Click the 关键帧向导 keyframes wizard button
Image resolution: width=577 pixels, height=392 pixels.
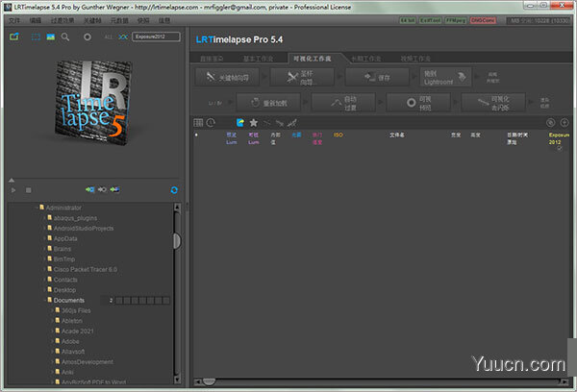pyautogui.click(x=227, y=77)
